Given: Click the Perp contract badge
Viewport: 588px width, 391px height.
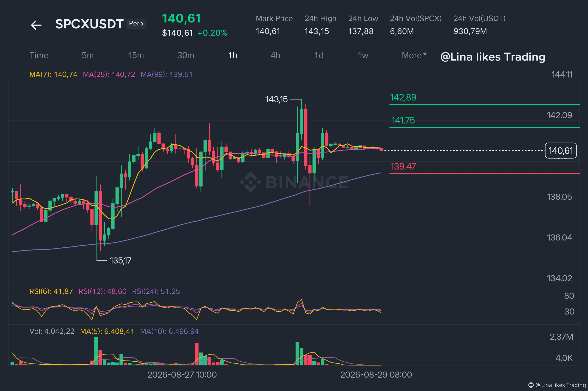Looking at the screenshot, I should (x=136, y=24).
